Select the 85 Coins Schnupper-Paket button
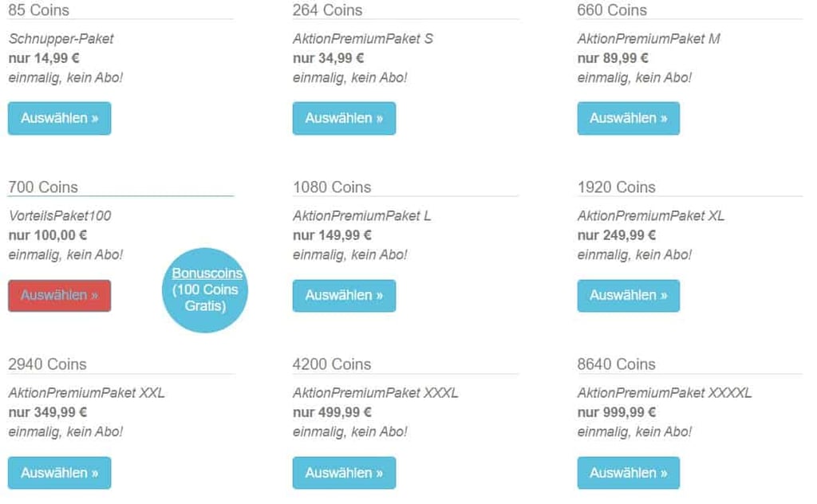The width and height of the screenshot is (817, 504). pyautogui.click(x=59, y=118)
